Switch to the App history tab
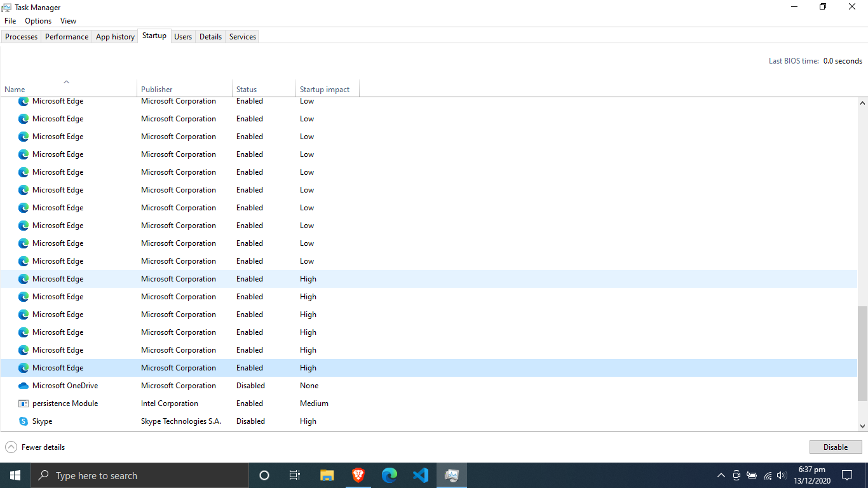This screenshot has width=868, height=488. coord(115,37)
